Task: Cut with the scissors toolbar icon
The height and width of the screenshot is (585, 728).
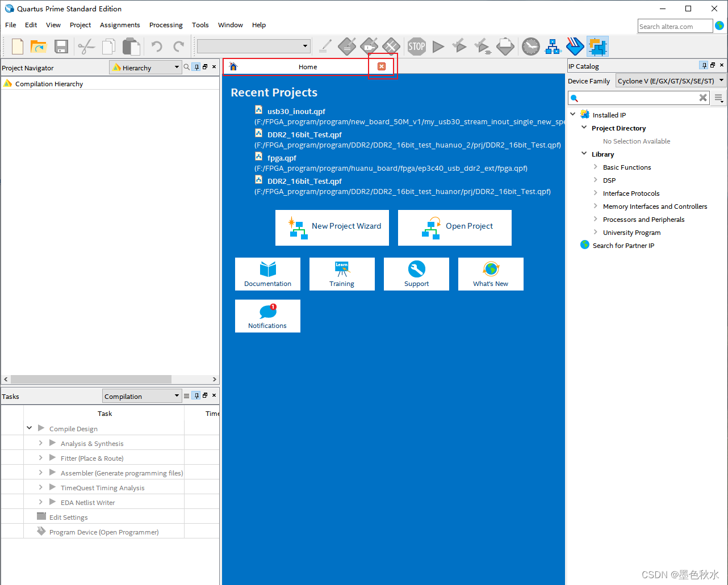Action: pyautogui.click(x=86, y=47)
